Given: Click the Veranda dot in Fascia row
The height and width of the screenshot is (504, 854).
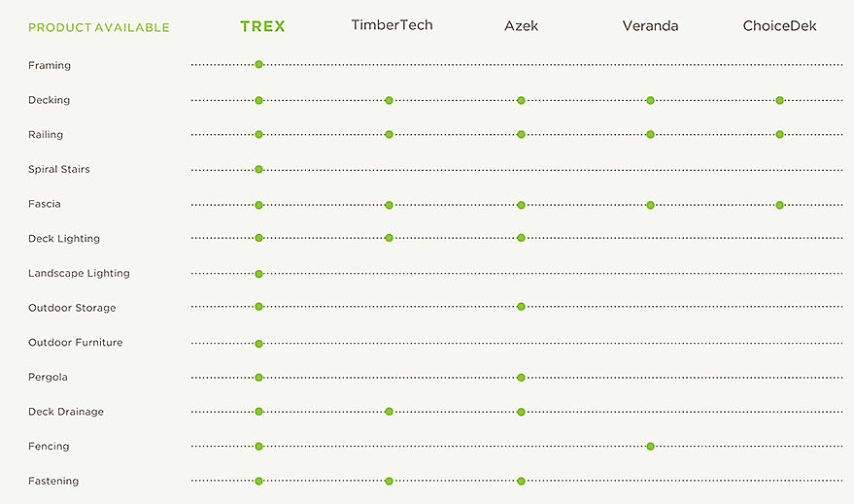Looking at the screenshot, I should tap(650, 205).
